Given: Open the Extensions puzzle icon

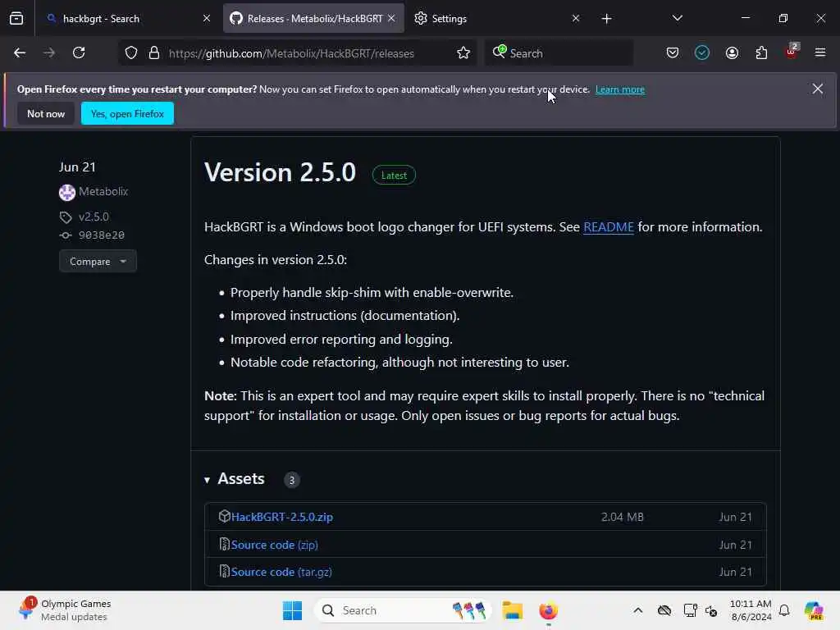Looking at the screenshot, I should (x=761, y=52).
